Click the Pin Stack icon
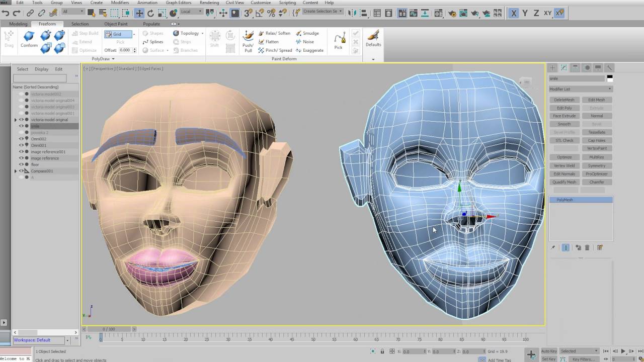This screenshot has width=644, height=362. (x=553, y=248)
